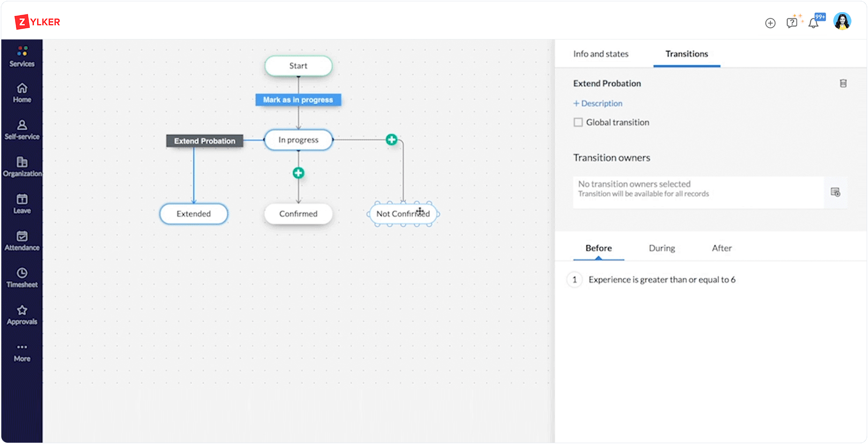Viewport: 868px width, 444px height.
Task: Delete the Extend Probation transition
Action: pos(843,83)
